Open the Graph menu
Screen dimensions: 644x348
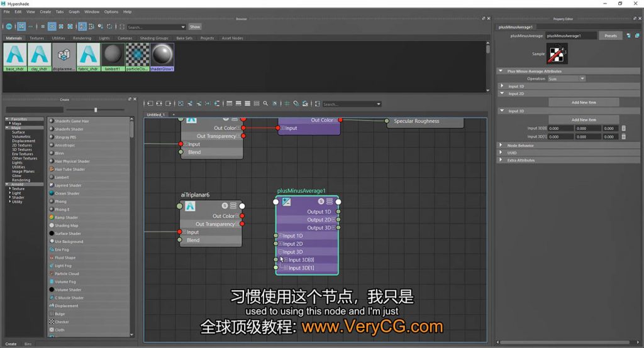pyautogui.click(x=74, y=12)
